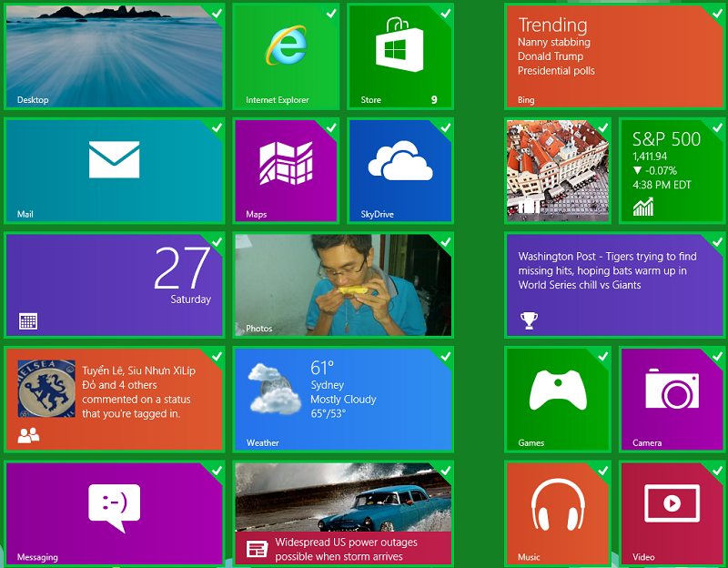
Task: Open the Photos tile picture
Action: 343,285
